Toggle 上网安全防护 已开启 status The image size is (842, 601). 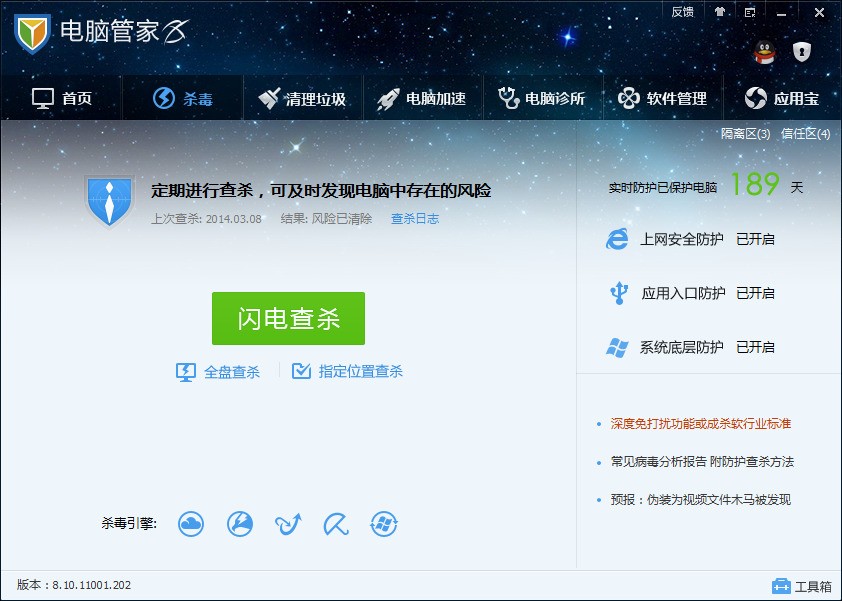pyautogui.click(x=755, y=239)
